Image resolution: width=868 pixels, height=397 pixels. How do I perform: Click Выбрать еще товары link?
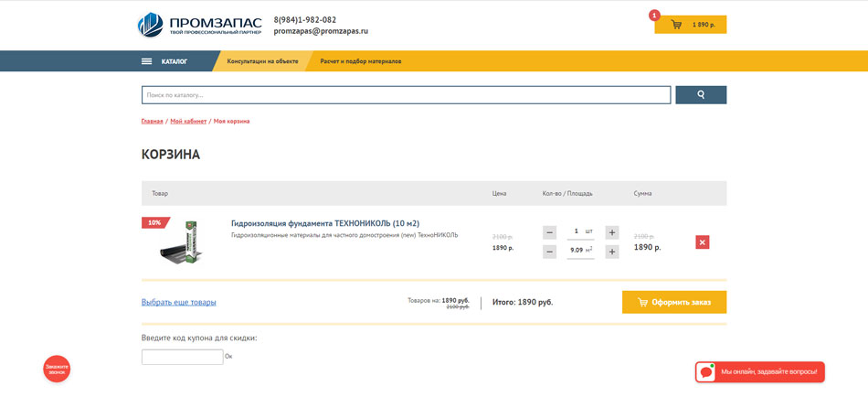[179, 302]
